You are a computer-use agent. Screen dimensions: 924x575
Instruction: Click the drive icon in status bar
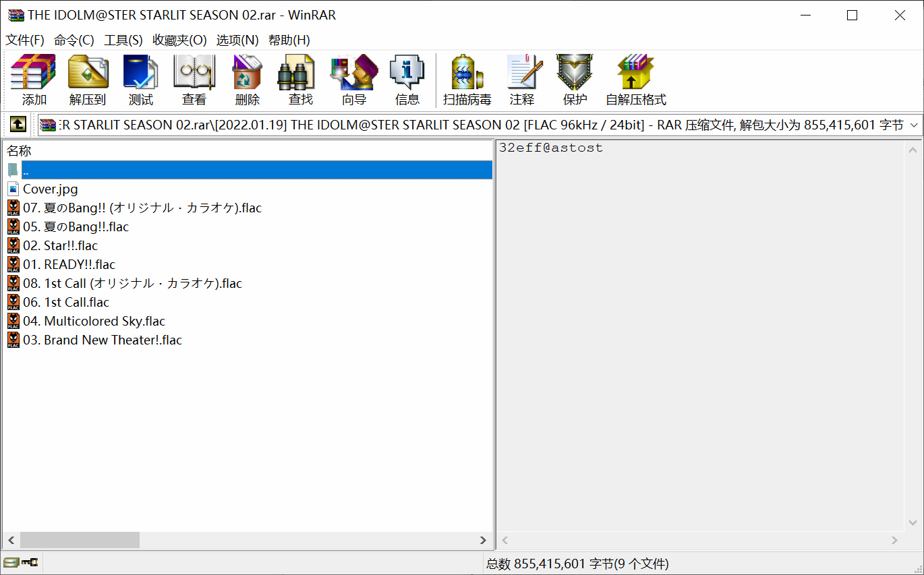(11, 562)
